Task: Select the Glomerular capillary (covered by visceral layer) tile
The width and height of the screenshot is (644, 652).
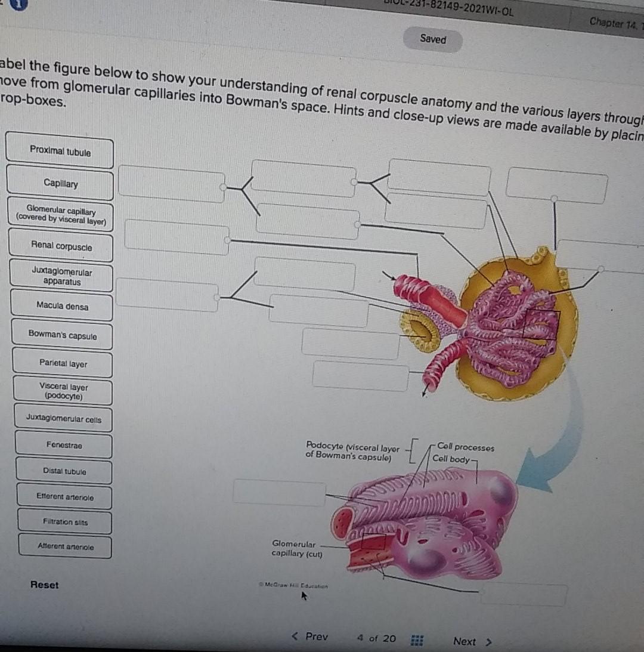Action: [x=61, y=215]
